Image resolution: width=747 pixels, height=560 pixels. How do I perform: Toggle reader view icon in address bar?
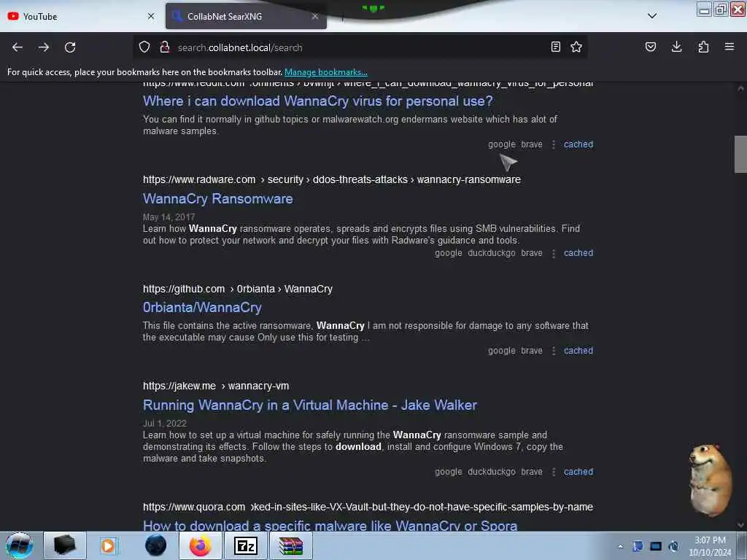tap(555, 47)
